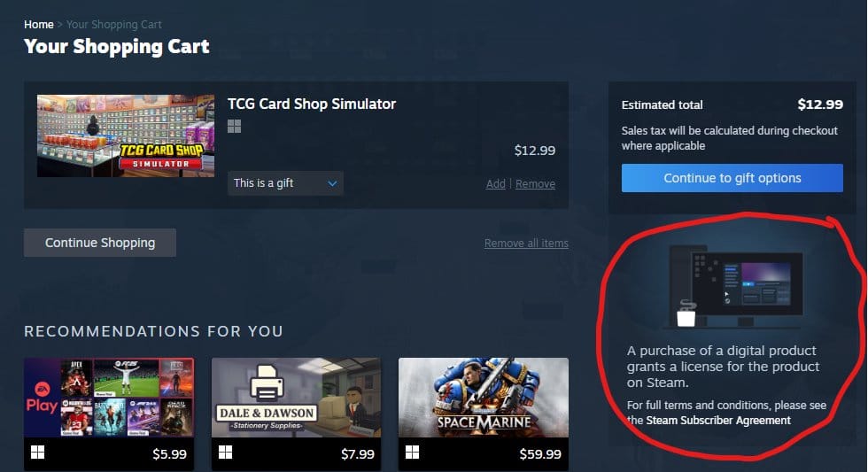This screenshot has width=868, height=472.
Task: Click the Windows icon on EA Play card
Action: pos(37,453)
